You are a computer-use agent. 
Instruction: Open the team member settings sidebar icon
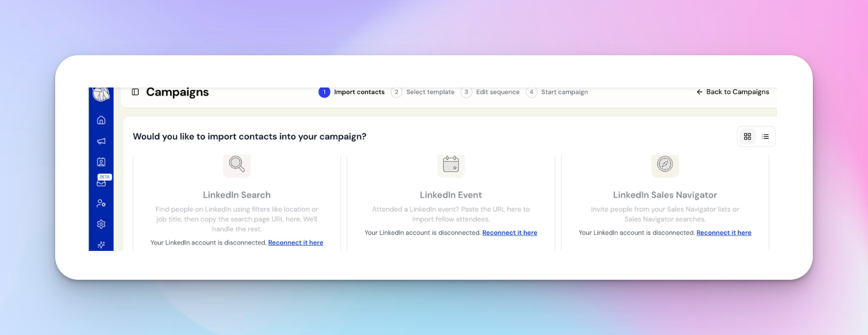(101, 203)
